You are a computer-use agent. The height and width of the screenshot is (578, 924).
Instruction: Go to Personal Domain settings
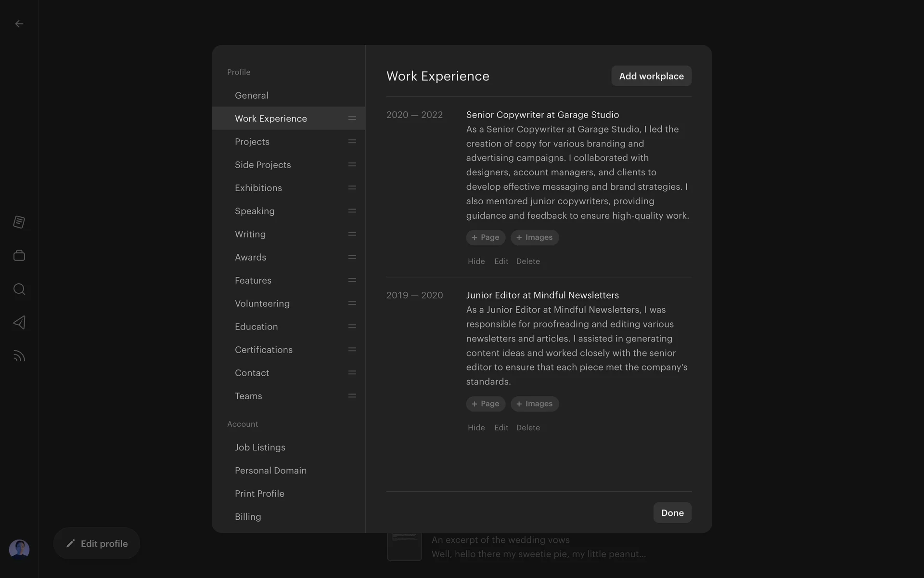270,471
